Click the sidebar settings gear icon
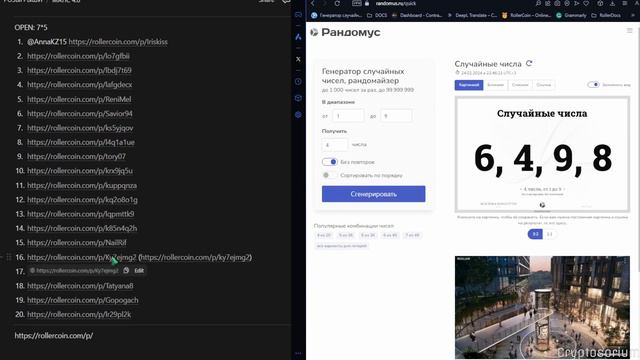 click(x=298, y=115)
